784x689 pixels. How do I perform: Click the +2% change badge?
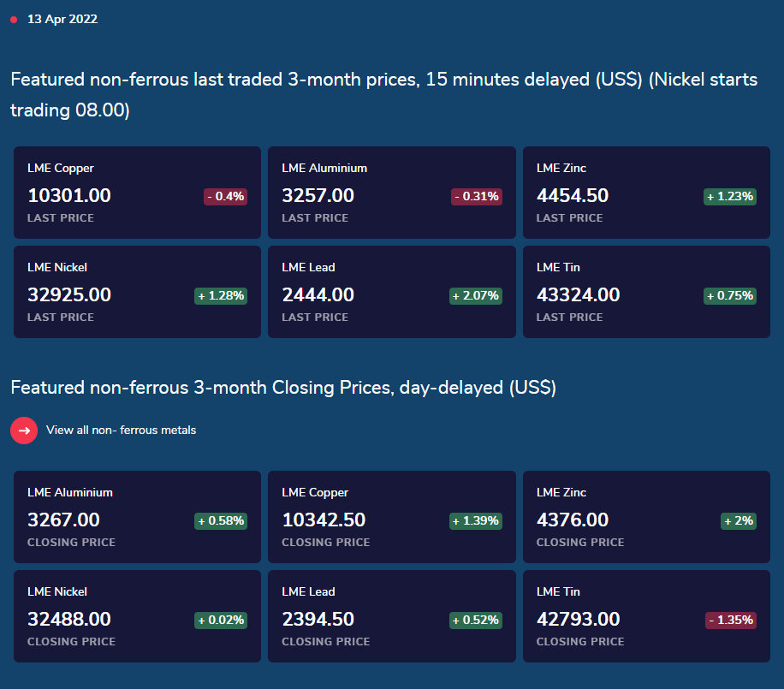click(739, 521)
